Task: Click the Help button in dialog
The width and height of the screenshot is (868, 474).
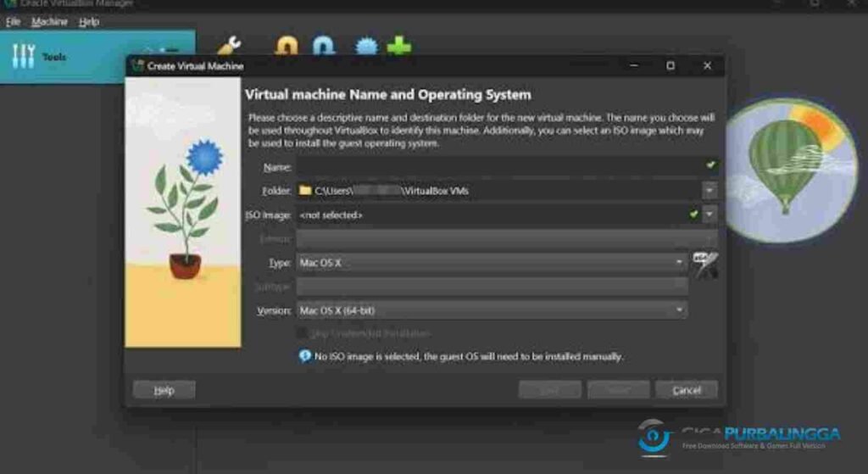Action: coord(164,390)
